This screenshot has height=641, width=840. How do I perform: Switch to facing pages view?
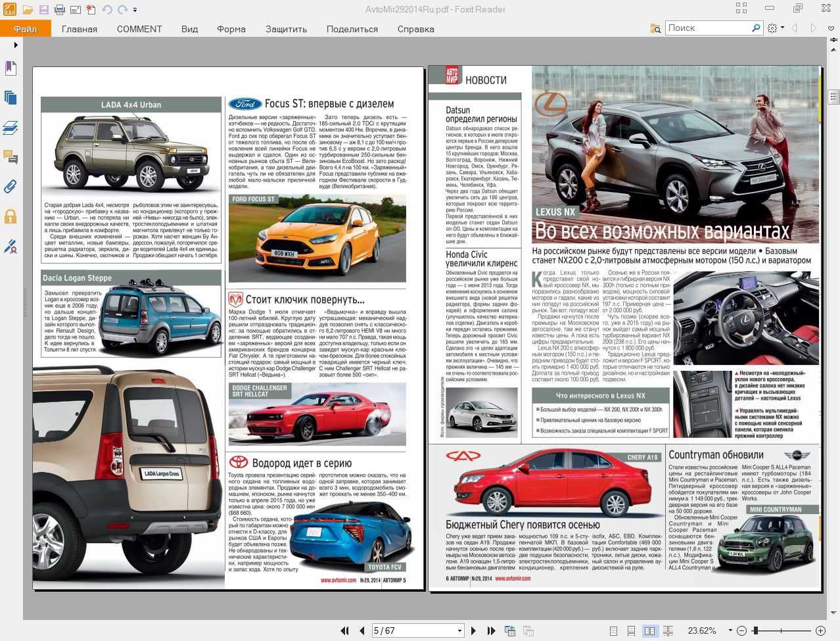tap(649, 630)
